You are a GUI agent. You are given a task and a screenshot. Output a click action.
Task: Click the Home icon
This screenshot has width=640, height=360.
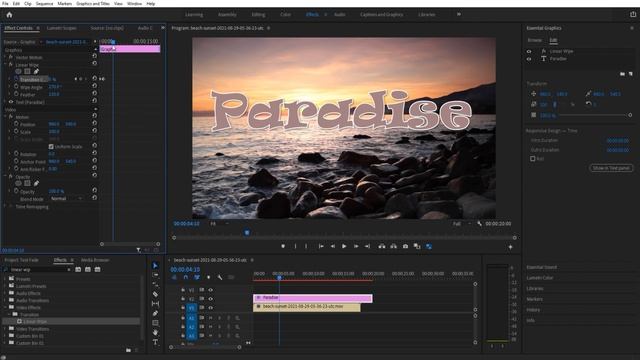pyautogui.click(x=9, y=15)
